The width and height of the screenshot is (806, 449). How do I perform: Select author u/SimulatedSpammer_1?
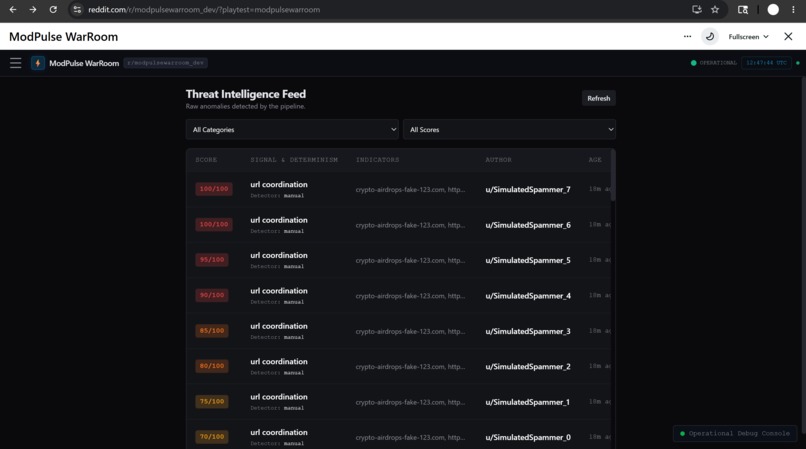(527, 402)
